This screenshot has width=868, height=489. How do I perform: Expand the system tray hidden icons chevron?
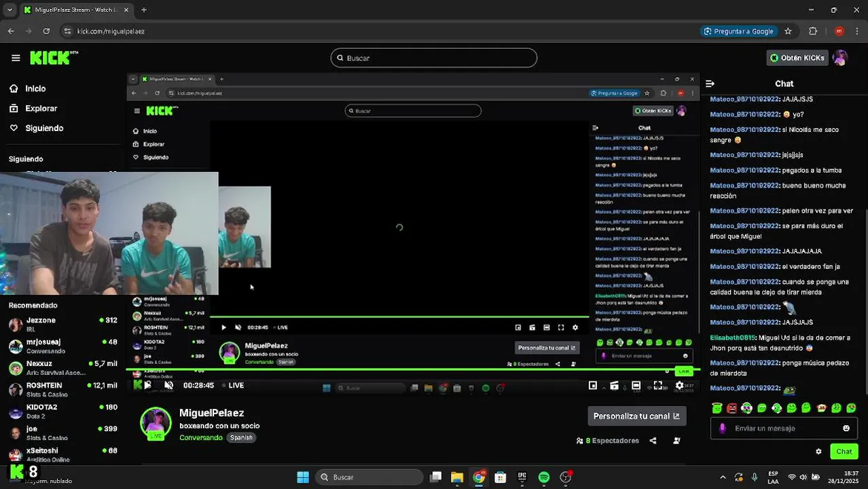(x=723, y=477)
